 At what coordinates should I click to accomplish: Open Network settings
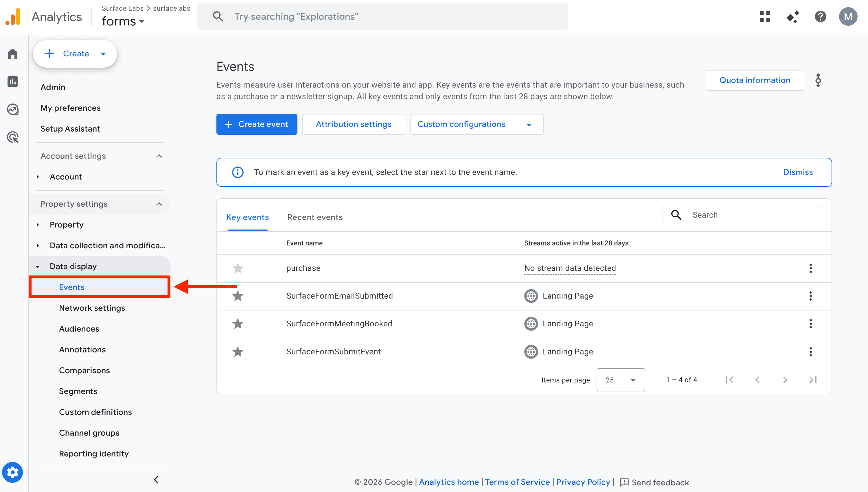click(92, 308)
